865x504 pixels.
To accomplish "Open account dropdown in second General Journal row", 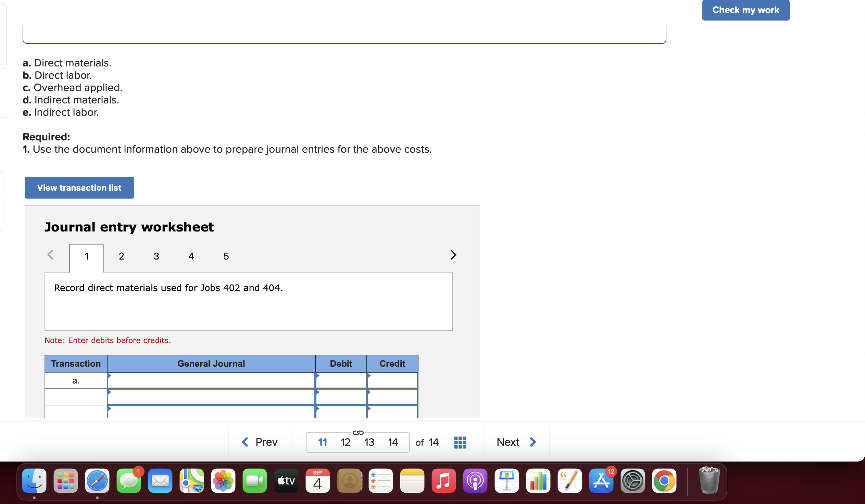I will tap(211, 397).
